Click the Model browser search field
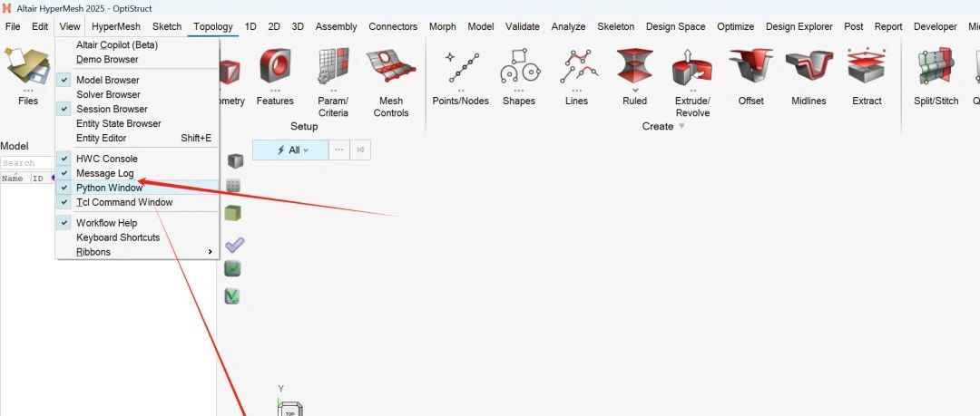Viewport: 980px width, 416px height. point(27,163)
